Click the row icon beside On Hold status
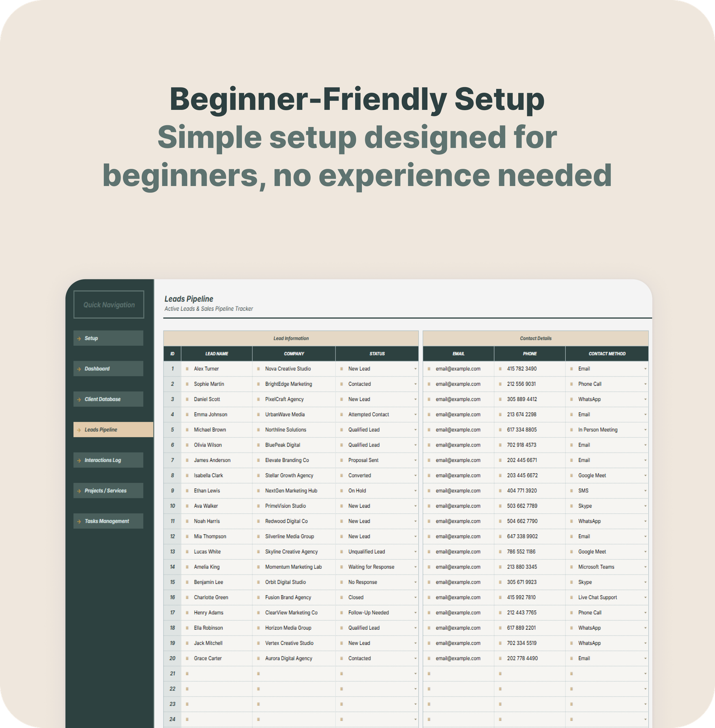The image size is (715, 728). coord(341,491)
